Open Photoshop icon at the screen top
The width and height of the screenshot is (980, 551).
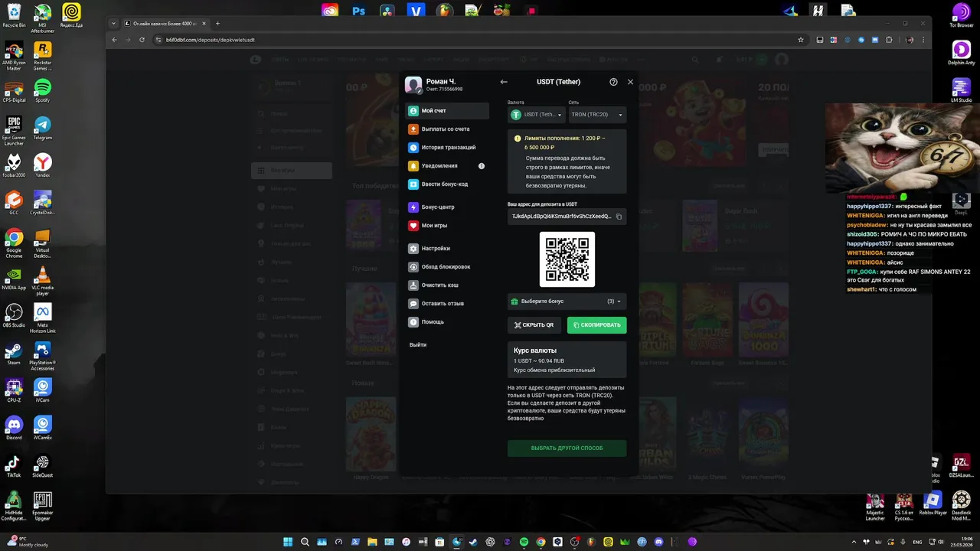pos(358,11)
